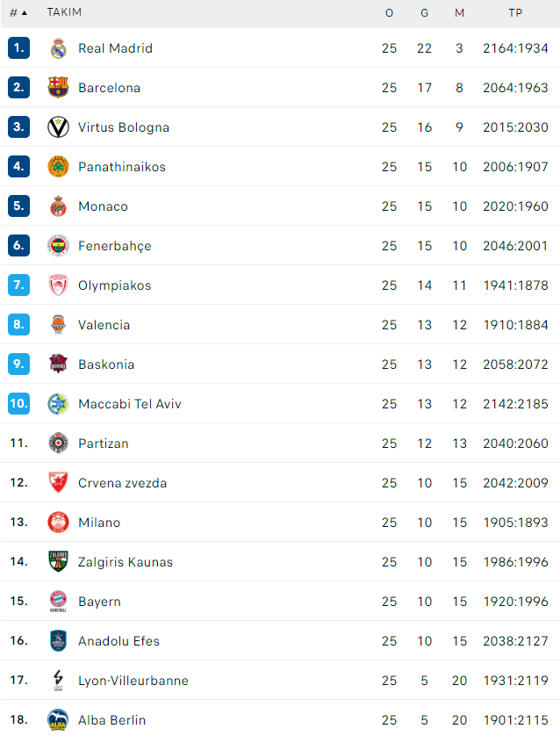This screenshot has width=560, height=736.
Task: Sort standings by the M losses column
Action: (460, 13)
